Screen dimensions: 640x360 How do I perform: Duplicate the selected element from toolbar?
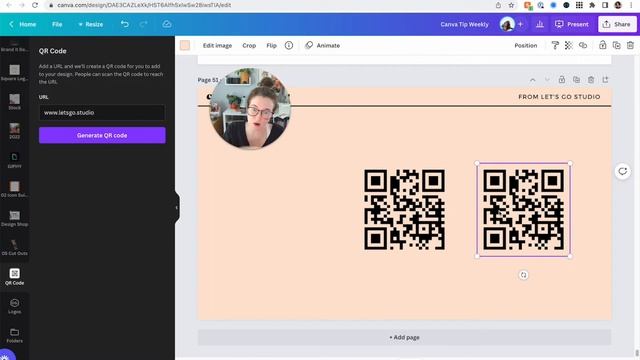[616, 45]
